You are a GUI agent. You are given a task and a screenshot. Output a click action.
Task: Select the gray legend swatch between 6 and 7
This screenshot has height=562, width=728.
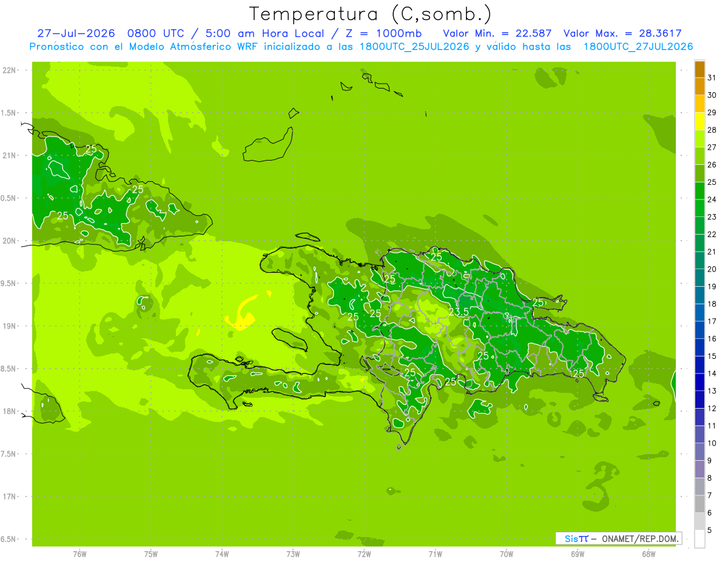700,504
